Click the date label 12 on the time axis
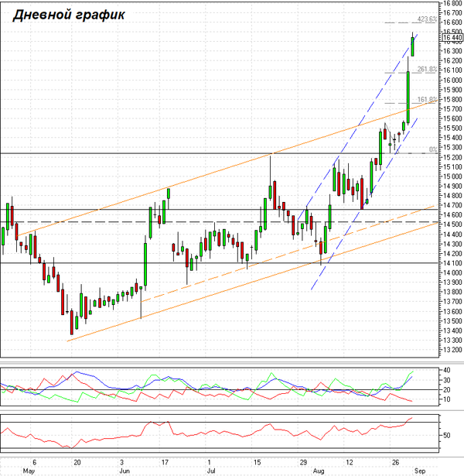The image size is (464, 476). click(350, 462)
